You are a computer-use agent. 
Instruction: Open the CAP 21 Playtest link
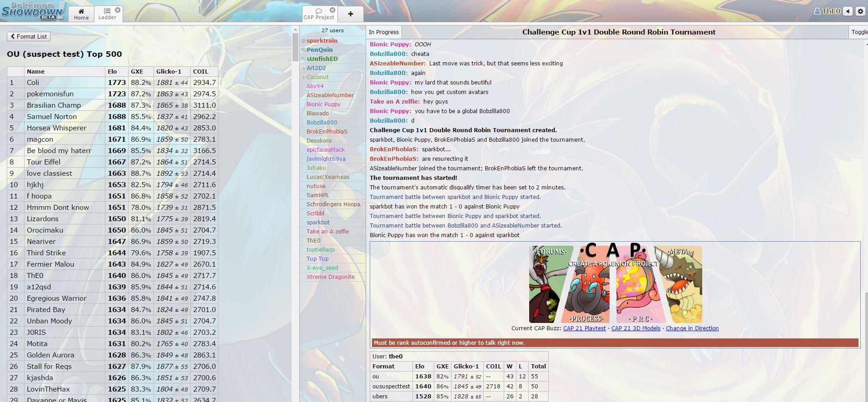[584, 328]
